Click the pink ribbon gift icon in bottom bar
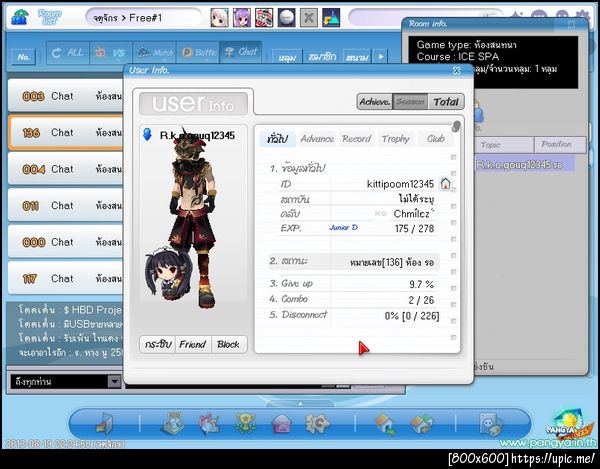The image size is (600, 469). tap(209, 423)
